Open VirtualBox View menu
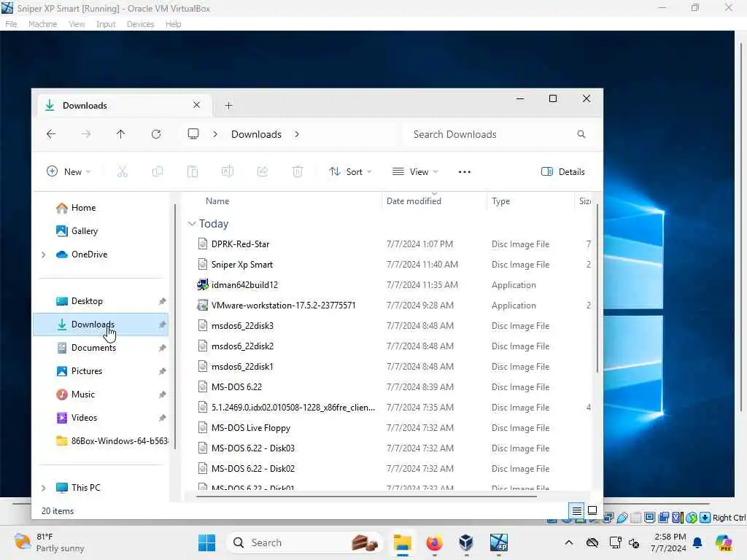Image resolution: width=747 pixels, height=560 pixels. 77,24
